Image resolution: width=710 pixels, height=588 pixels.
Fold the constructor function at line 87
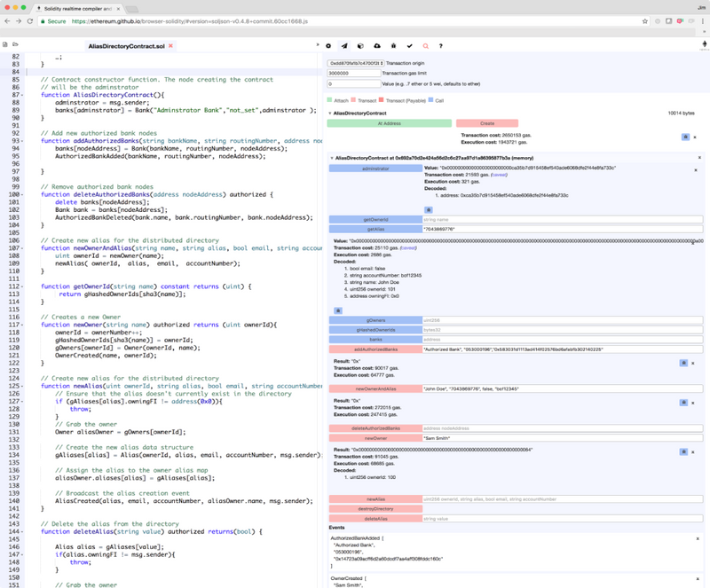(23, 95)
